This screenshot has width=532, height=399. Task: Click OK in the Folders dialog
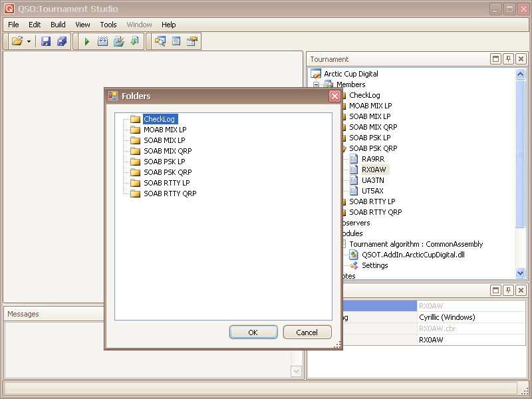pyautogui.click(x=253, y=332)
